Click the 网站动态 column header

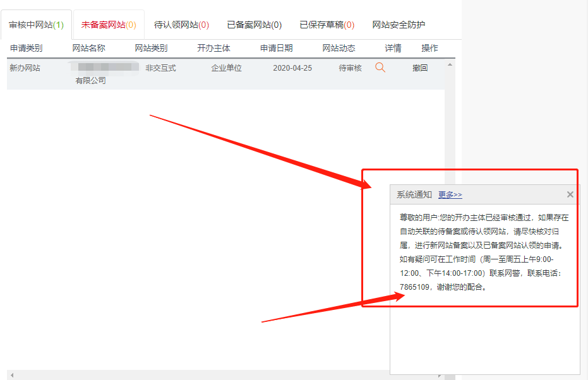coord(339,48)
